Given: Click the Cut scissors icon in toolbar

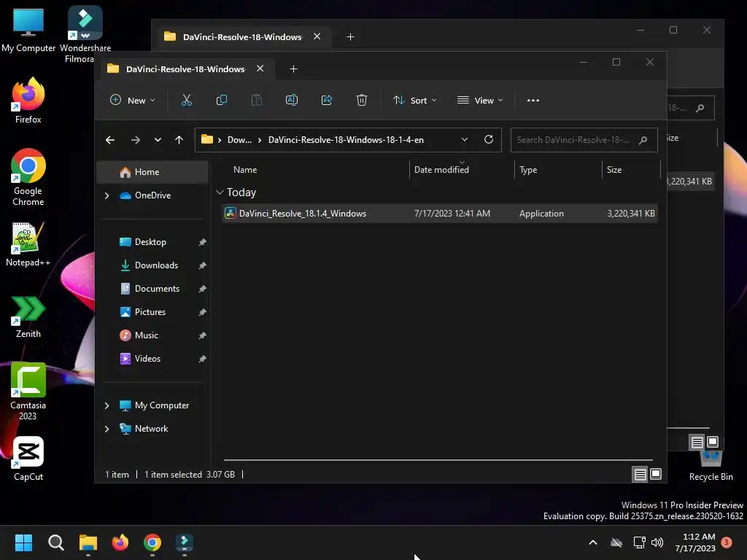Looking at the screenshot, I should (186, 100).
